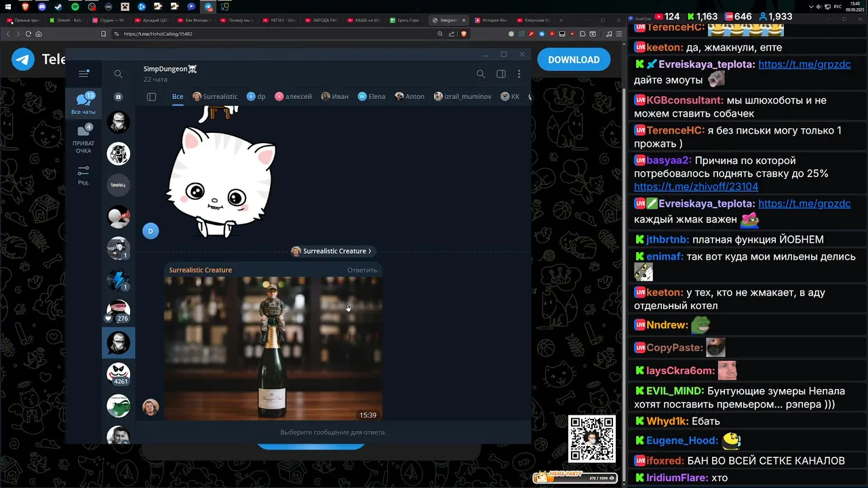Click the Ред. edit folders icon
The image size is (868, 488).
coord(83,176)
